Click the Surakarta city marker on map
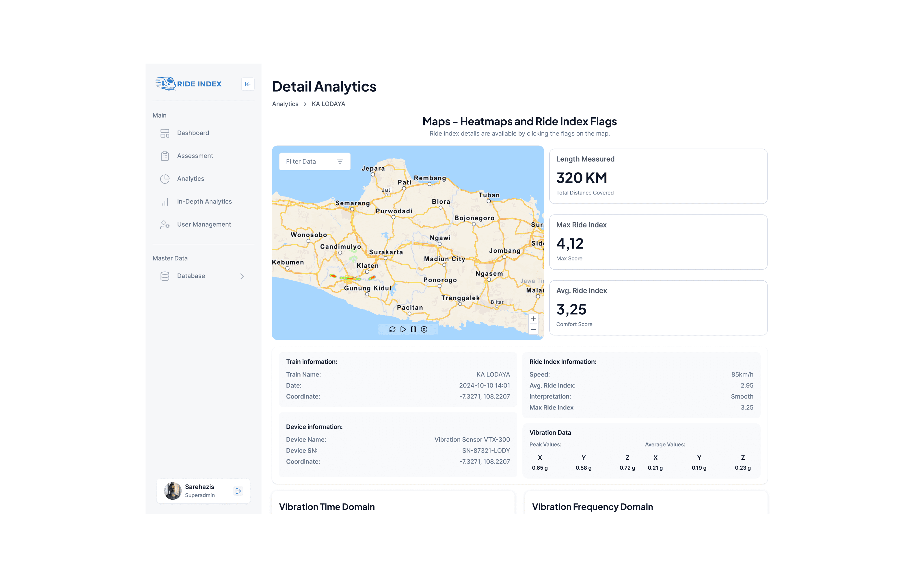The width and height of the screenshot is (924, 578). coord(386,258)
